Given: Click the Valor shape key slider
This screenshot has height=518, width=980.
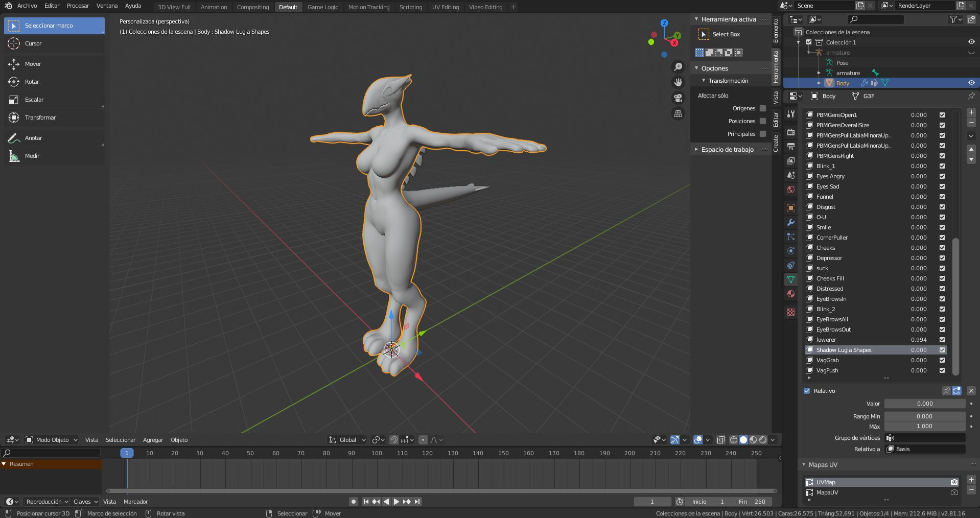Looking at the screenshot, I should tap(925, 404).
